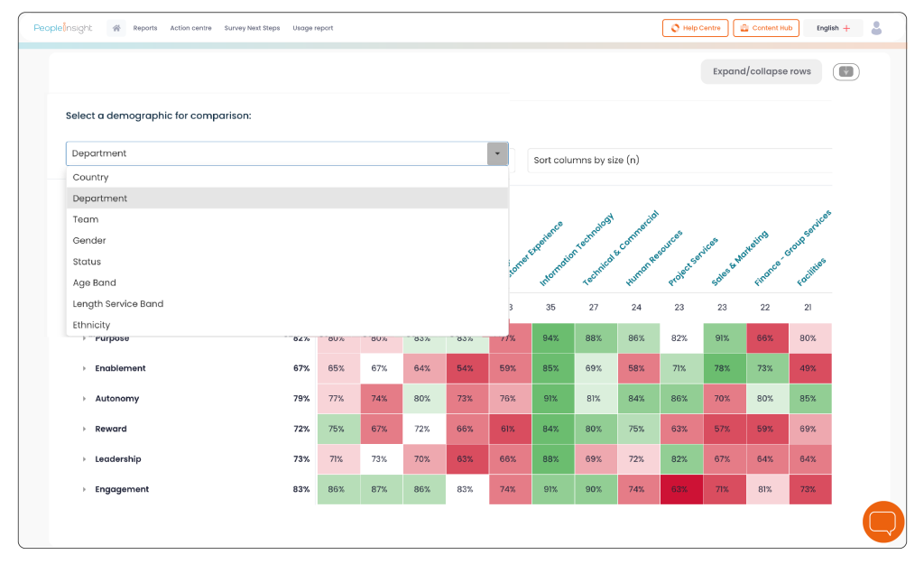Click the Expand/collapse rows button
924x564 pixels.
coord(761,71)
